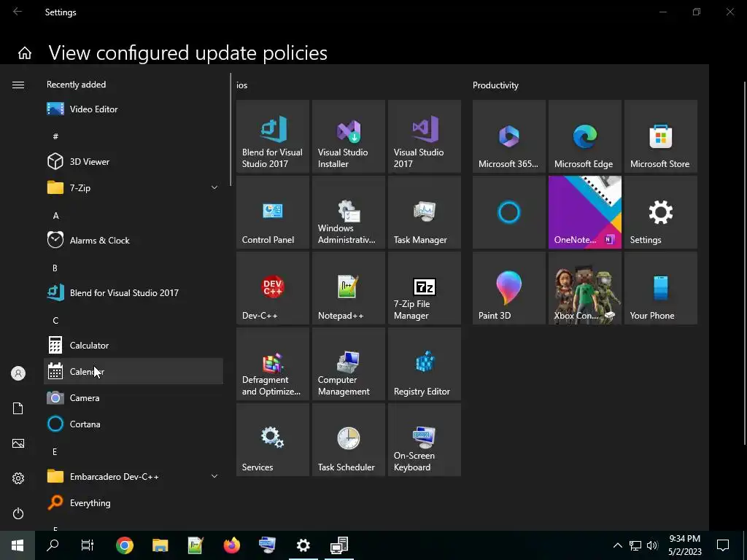Open Task View on the taskbar

tap(88, 545)
